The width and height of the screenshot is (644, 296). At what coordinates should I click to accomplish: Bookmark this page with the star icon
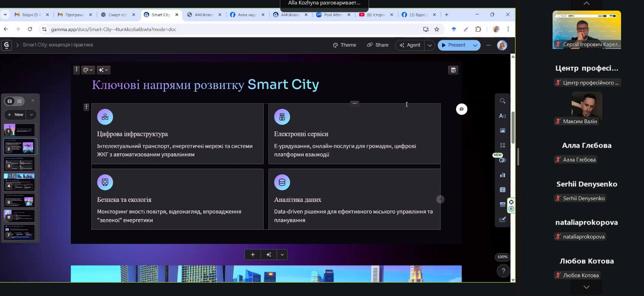click(x=437, y=29)
